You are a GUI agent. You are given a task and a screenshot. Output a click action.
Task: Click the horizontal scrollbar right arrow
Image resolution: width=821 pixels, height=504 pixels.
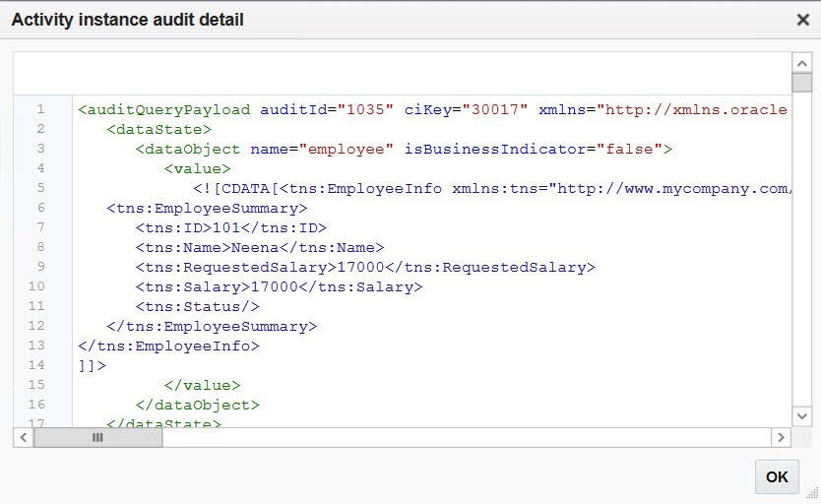click(781, 437)
